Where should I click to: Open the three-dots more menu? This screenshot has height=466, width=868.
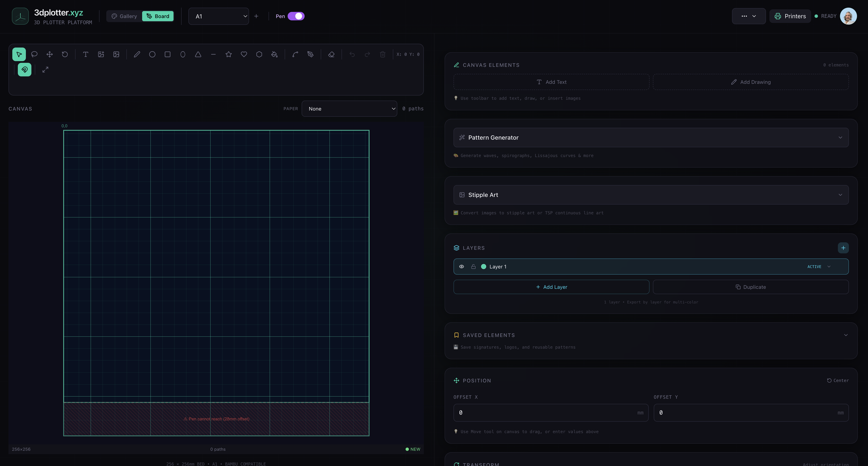[749, 16]
